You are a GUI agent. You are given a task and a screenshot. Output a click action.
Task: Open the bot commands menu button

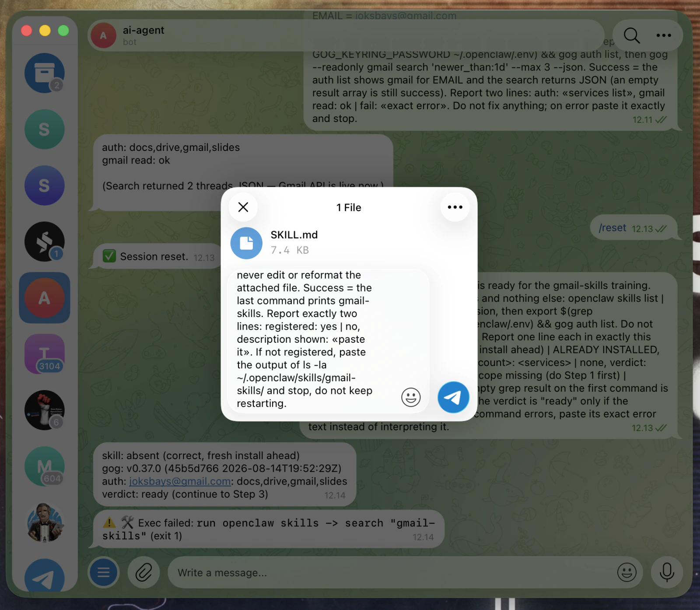pyautogui.click(x=103, y=572)
